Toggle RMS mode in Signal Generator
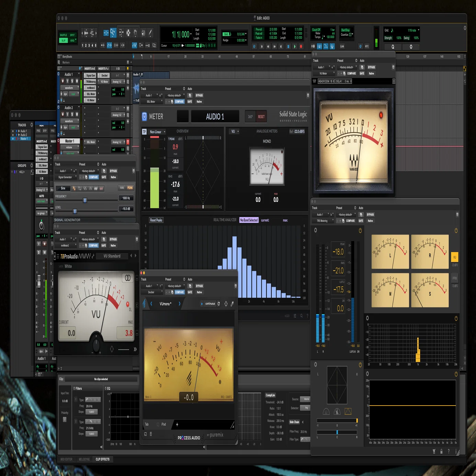The image size is (476, 476). click(122, 188)
